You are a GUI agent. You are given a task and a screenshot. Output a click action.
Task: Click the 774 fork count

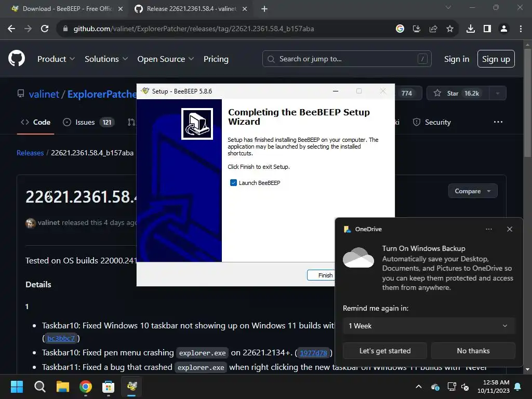(407, 94)
